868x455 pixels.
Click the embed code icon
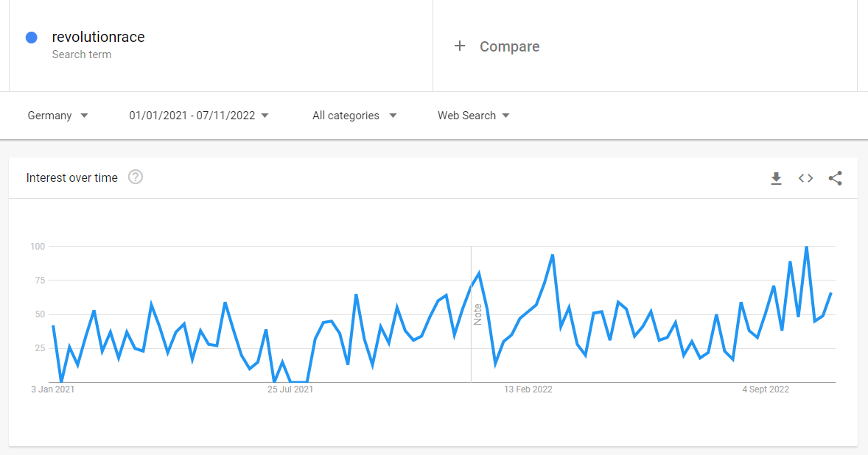pyautogui.click(x=805, y=178)
